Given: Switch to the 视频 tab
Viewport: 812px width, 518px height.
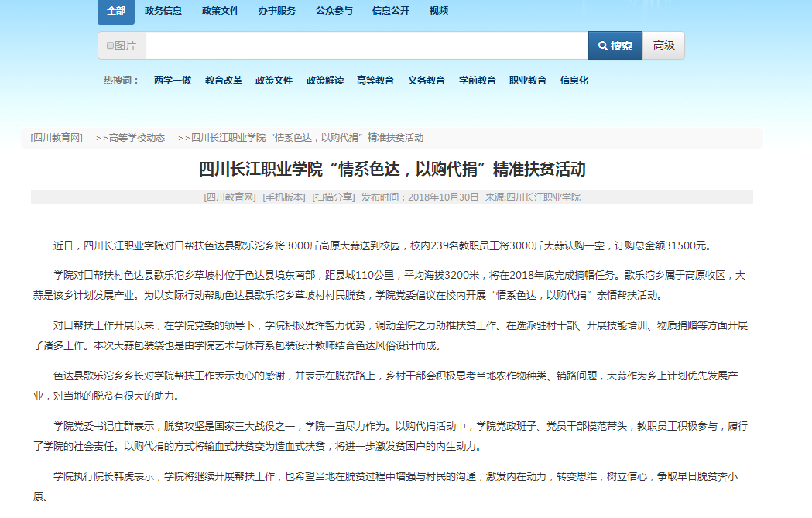Looking at the screenshot, I should [x=439, y=11].
